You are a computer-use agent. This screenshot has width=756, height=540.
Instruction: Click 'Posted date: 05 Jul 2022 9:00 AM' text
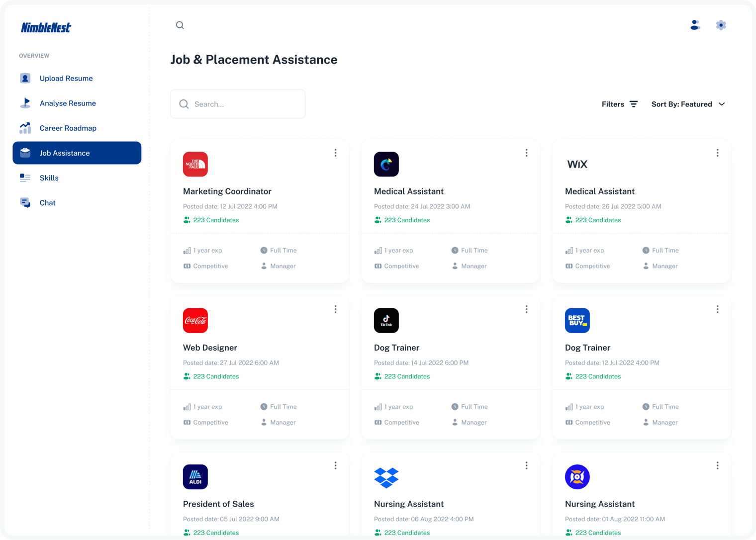[231, 519]
